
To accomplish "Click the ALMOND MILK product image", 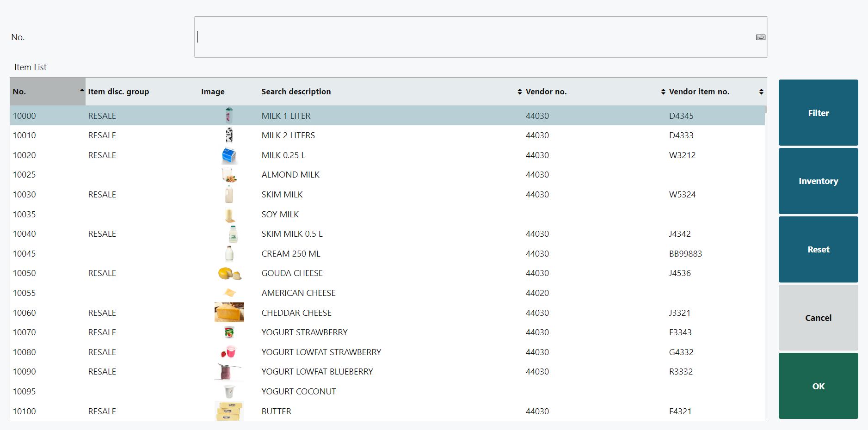I will [229, 175].
